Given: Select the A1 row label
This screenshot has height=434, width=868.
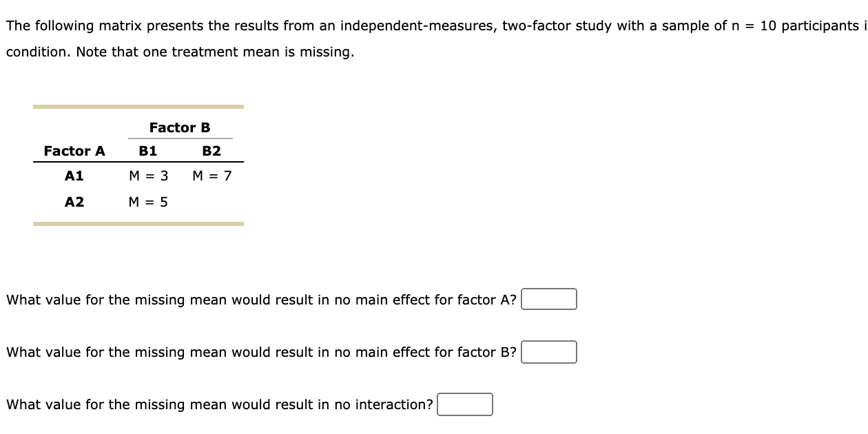Looking at the screenshot, I should [73, 176].
